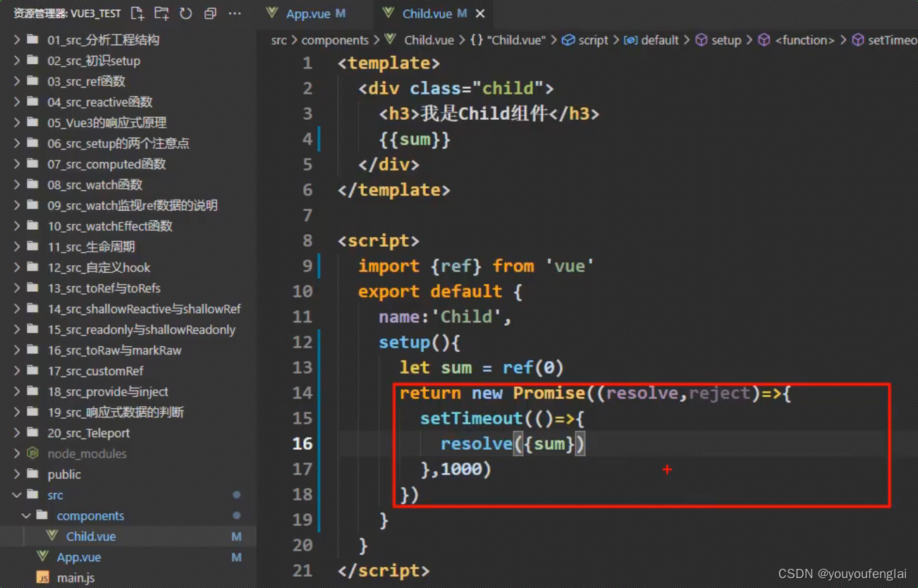The width and height of the screenshot is (918, 588).
Task: Click the JS icon beside main.js
Action: pyautogui.click(x=43, y=578)
